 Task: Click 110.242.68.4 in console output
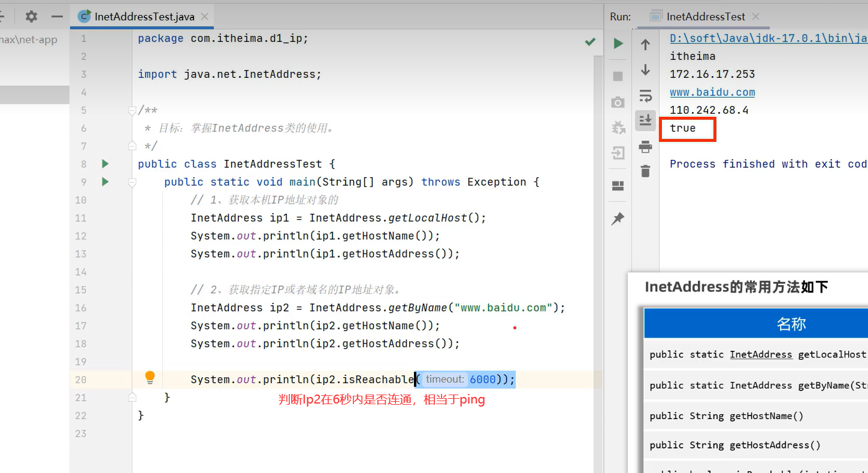(x=709, y=110)
